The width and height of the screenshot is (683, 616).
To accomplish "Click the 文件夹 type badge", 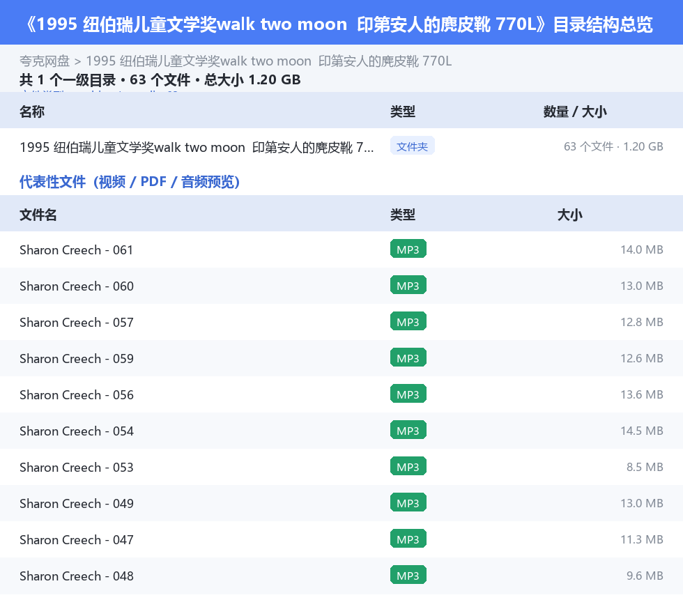I will (x=412, y=146).
